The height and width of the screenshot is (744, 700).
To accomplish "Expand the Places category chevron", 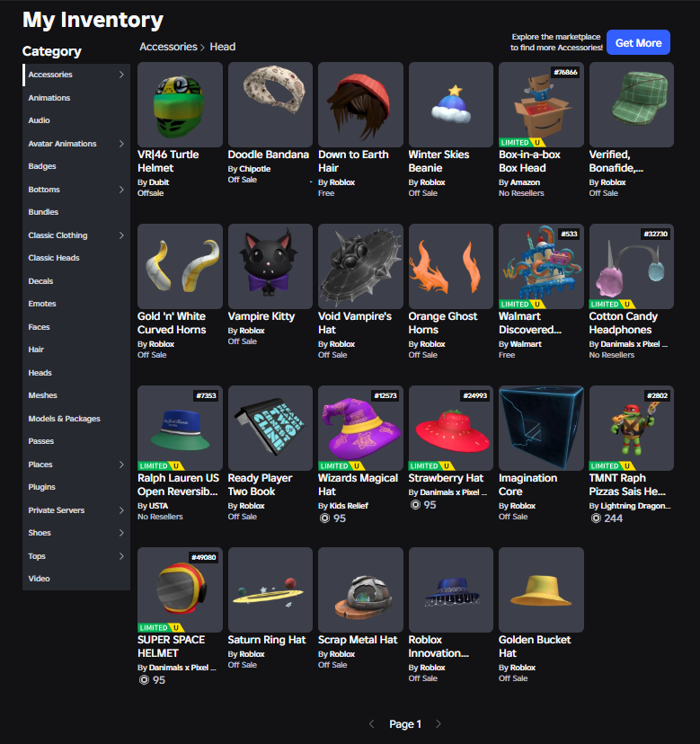I will (x=121, y=465).
